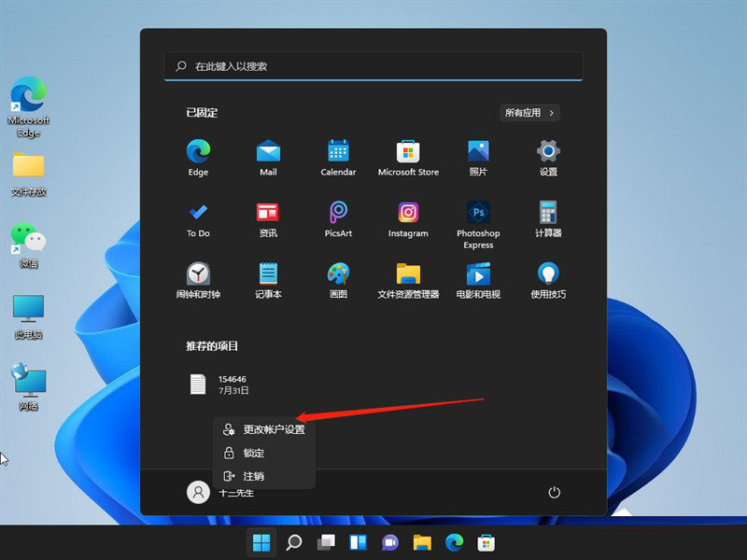Open Microsoft Store pinned app

coord(408,157)
